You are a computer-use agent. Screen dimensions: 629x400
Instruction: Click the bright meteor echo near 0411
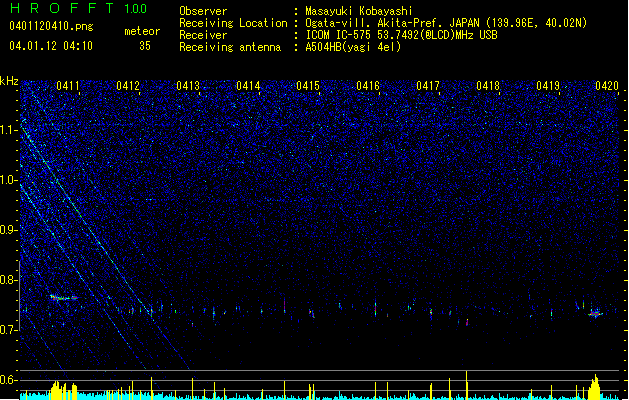63,298
